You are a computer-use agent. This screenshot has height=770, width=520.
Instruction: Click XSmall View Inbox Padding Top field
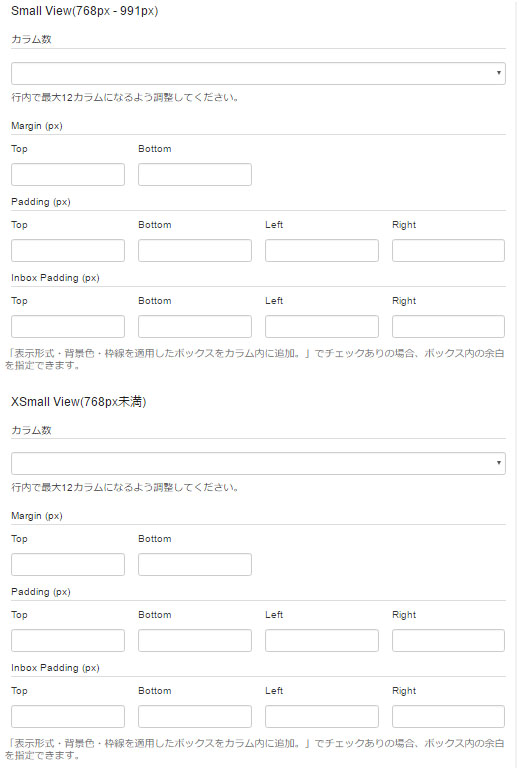pyautogui.click(x=68, y=716)
